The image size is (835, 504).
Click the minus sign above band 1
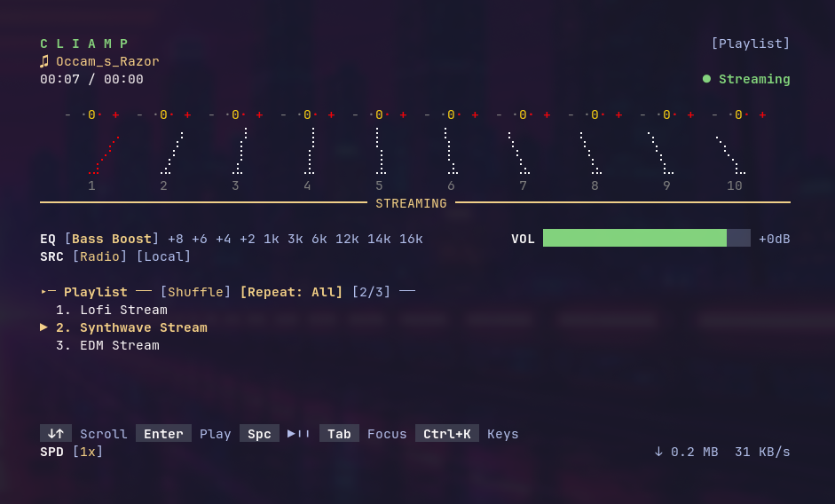click(x=67, y=114)
